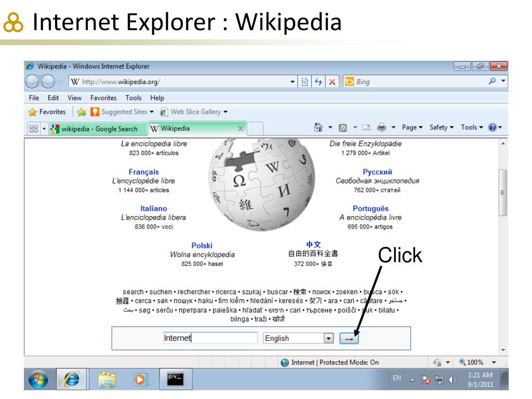Click the Read Mail envelope icon
Image resolution: width=532 pixels, height=399 pixels.
pyautogui.click(x=366, y=127)
